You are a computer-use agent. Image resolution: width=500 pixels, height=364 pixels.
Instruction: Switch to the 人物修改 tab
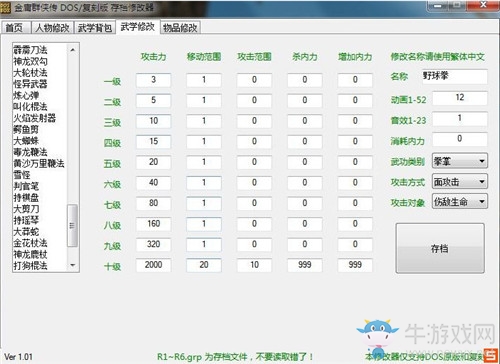click(x=52, y=28)
